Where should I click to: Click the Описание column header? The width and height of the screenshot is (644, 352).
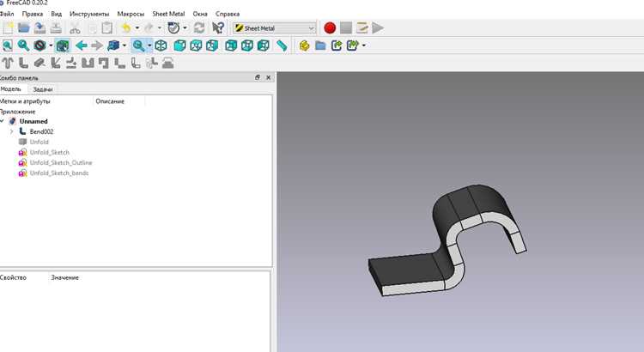pos(110,101)
